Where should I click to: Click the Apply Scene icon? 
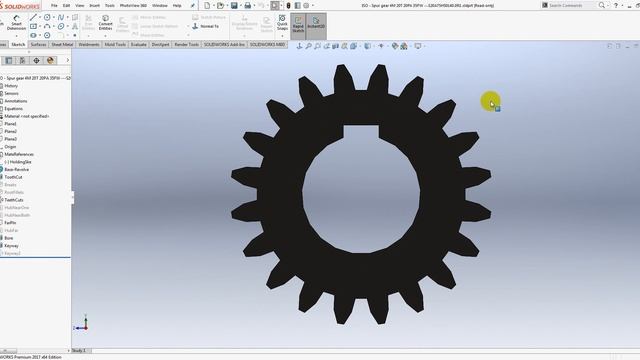click(x=404, y=46)
